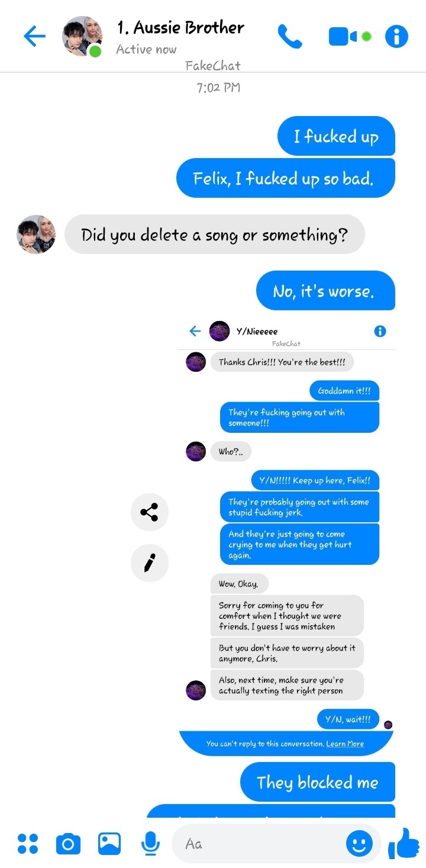The width and height of the screenshot is (426, 868).
Task: Start a voice call with Aussie Brother
Action: [290, 37]
